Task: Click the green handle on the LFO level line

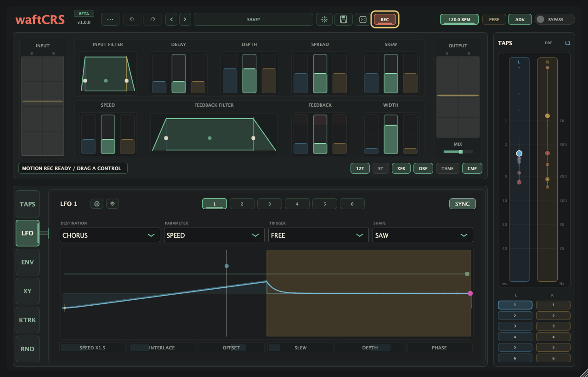Action: (467, 274)
